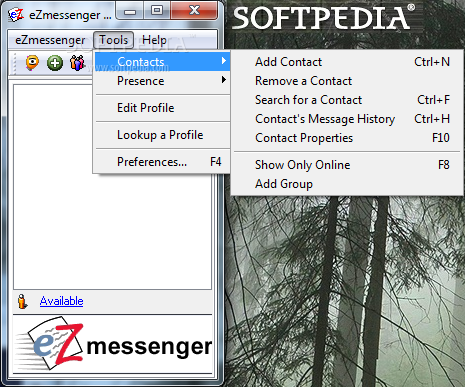
Task: Close the eZmessenger window
Action: 194,11
